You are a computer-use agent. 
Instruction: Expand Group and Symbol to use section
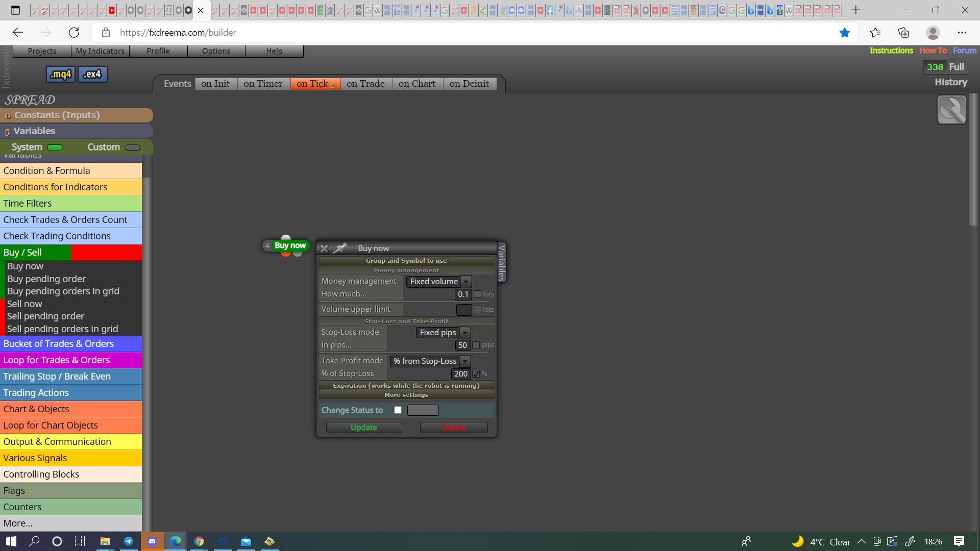click(x=406, y=261)
